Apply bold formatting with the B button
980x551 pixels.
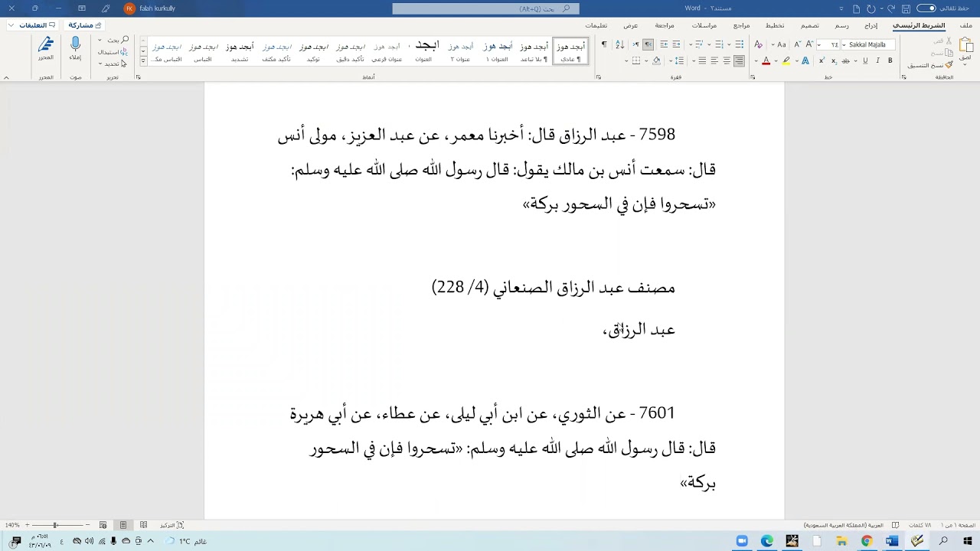pos(890,60)
